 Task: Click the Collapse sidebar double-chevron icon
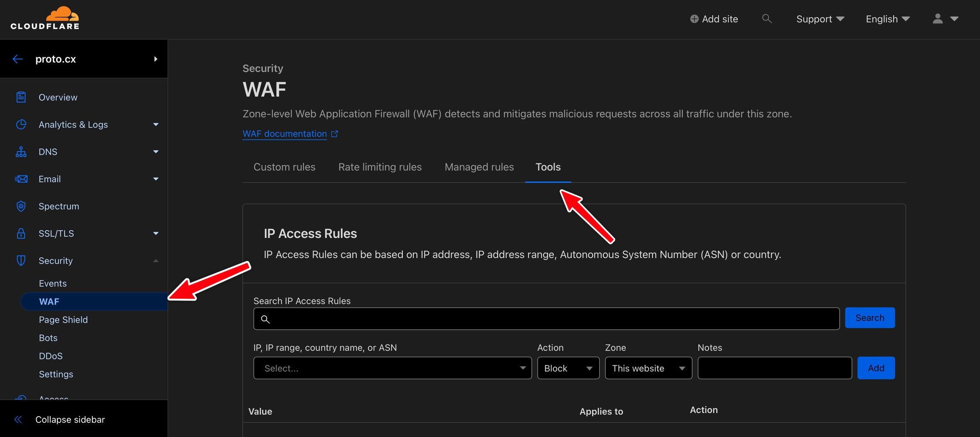click(x=18, y=420)
